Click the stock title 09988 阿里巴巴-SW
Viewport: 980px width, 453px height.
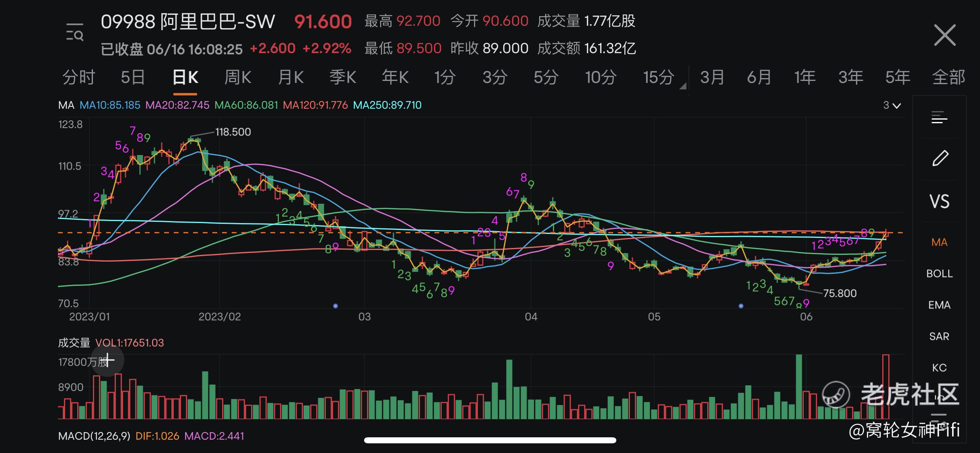188,22
